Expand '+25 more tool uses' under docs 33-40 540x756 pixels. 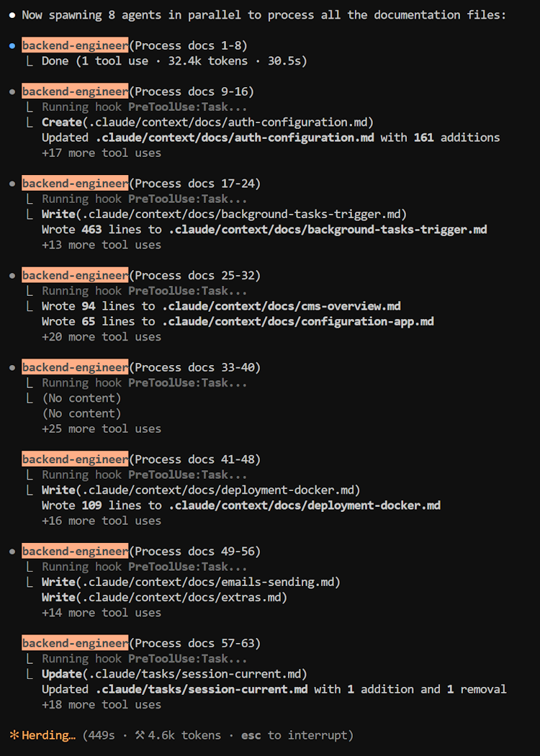point(102,428)
